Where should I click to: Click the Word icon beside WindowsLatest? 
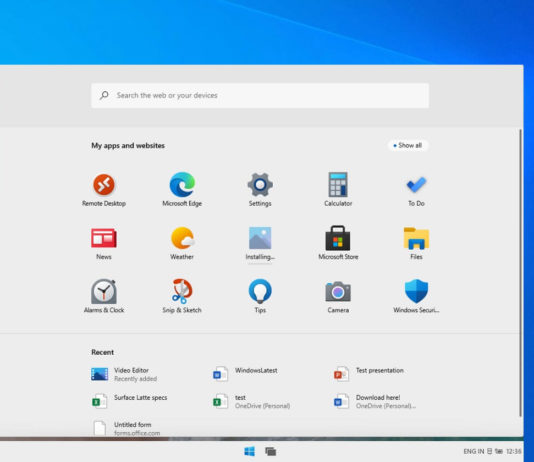click(220, 374)
